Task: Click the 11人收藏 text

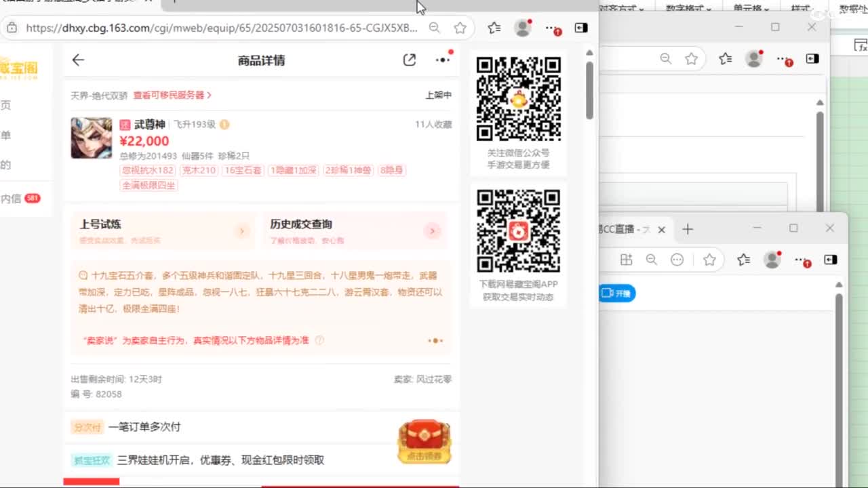Action: click(433, 125)
